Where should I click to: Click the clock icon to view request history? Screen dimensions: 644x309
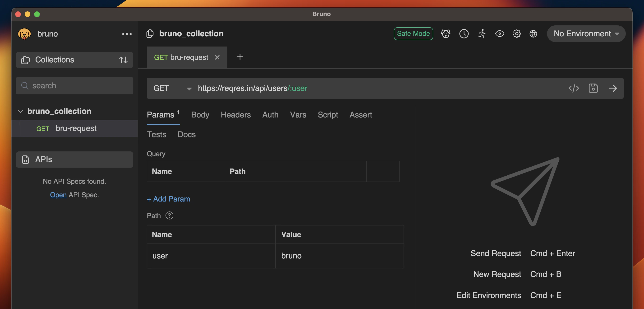coord(464,33)
